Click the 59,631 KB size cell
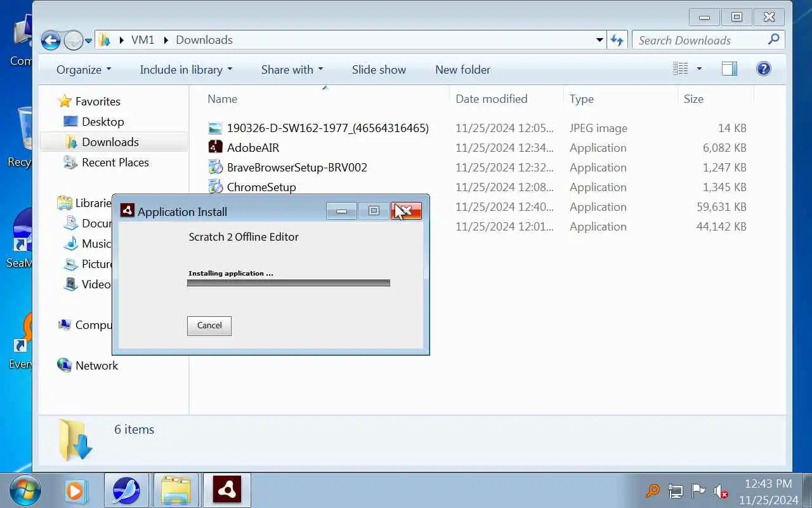The image size is (812, 508). click(x=721, y=207)
